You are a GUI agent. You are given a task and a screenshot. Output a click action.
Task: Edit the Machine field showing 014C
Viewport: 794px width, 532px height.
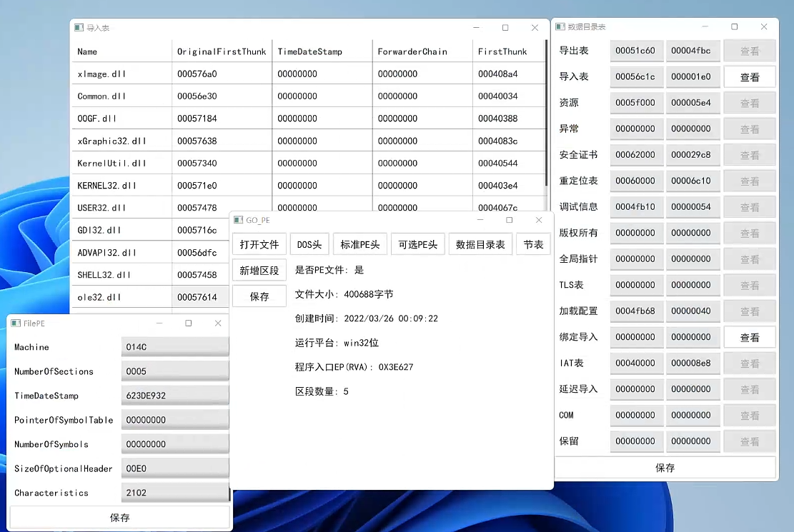point(174,347)
